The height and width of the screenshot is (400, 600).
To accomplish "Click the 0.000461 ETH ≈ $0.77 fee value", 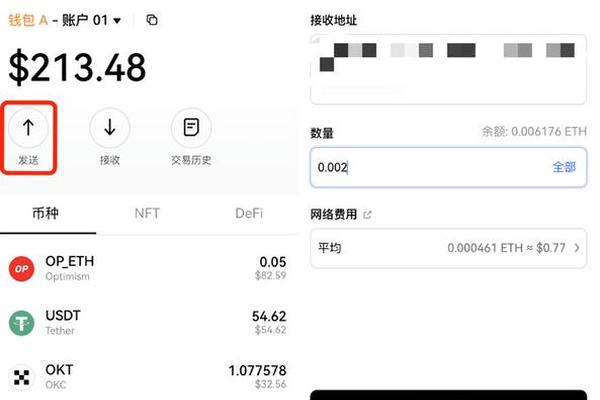I will 506,248.
